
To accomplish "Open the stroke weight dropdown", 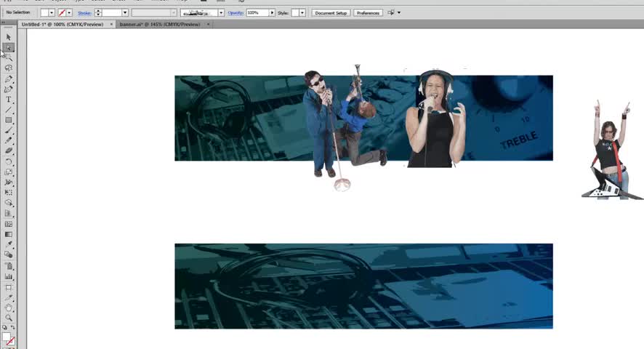I will click(125, 13).
